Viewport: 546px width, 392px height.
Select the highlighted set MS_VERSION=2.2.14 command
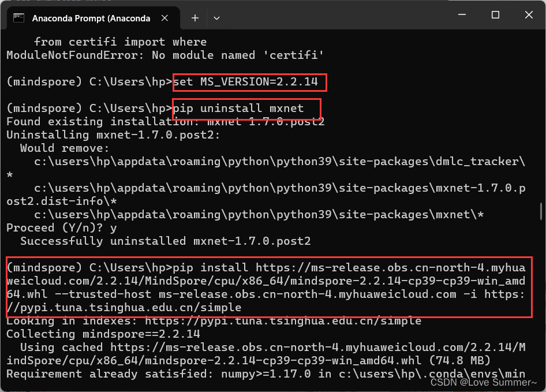(249, 81)
